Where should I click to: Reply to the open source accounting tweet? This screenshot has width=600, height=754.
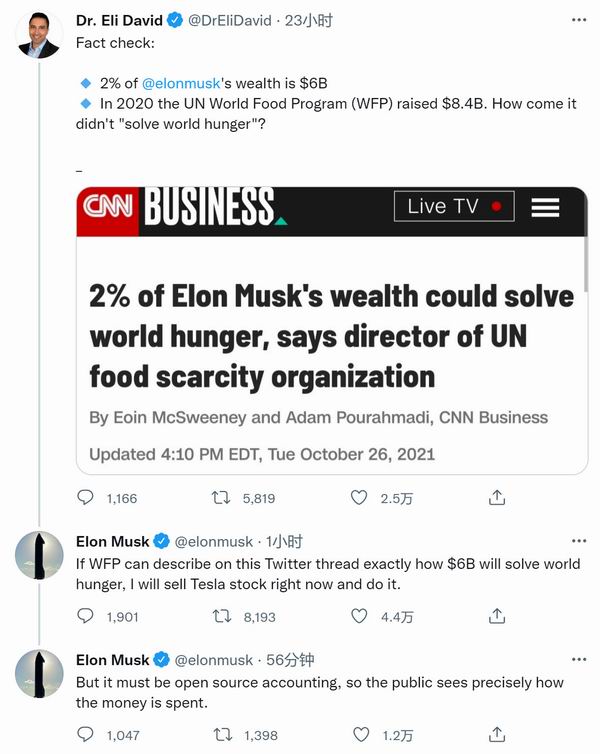coord(86,735)
